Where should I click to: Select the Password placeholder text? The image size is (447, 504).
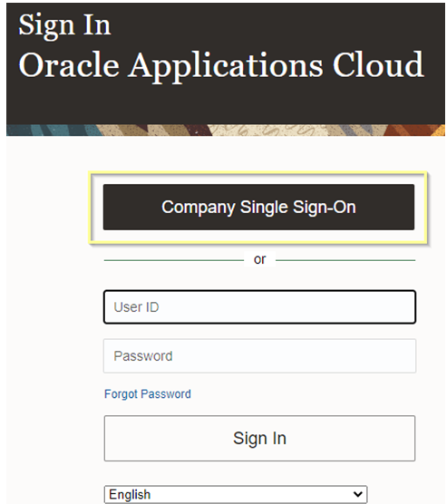pyautogui.click(x=143, y=356)
